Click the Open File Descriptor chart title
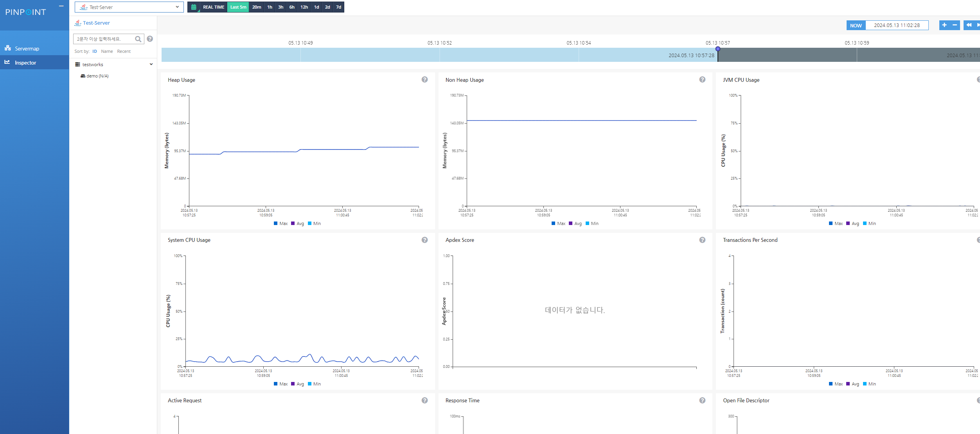 point(746,400)
